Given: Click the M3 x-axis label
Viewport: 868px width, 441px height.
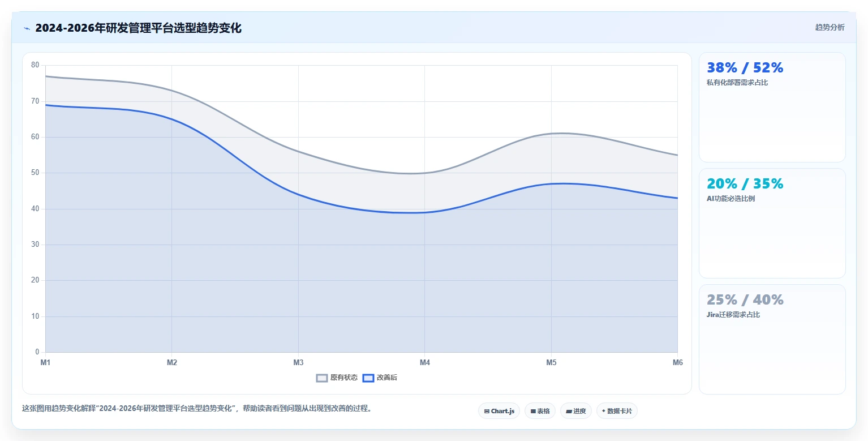Looking at the screenshot, I should pos(298,363).
